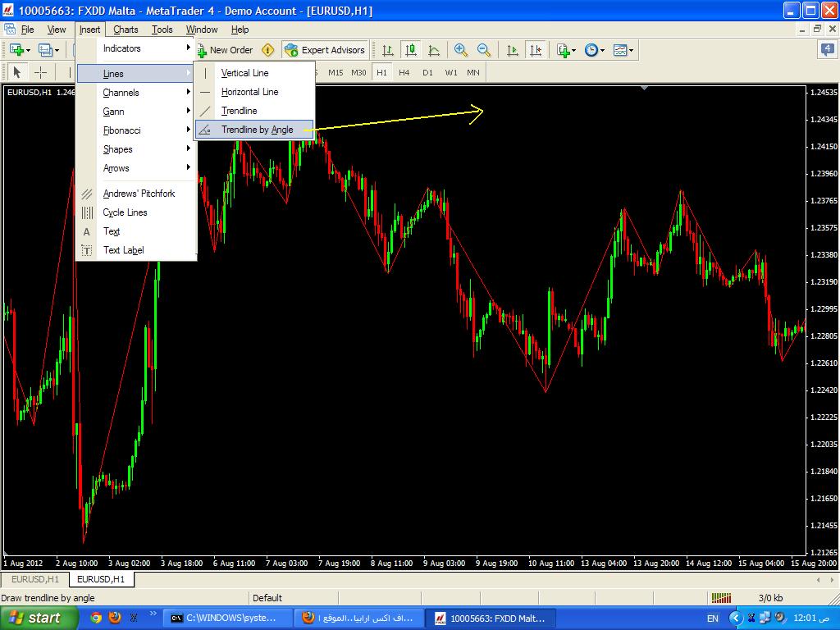Open Templates dropdown arrow
The width and height of the screenshot is (840, 630).
(x=631, y=50)
